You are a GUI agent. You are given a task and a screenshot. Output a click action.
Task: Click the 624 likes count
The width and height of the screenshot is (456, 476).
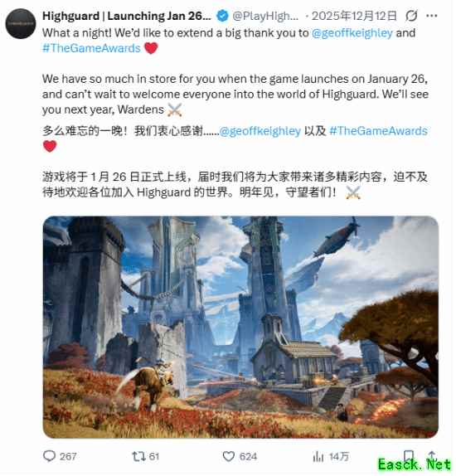248,456
